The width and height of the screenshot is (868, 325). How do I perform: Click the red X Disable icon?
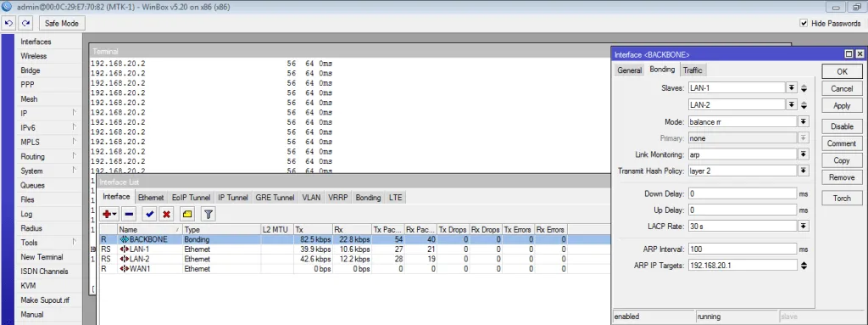[166, 214]
